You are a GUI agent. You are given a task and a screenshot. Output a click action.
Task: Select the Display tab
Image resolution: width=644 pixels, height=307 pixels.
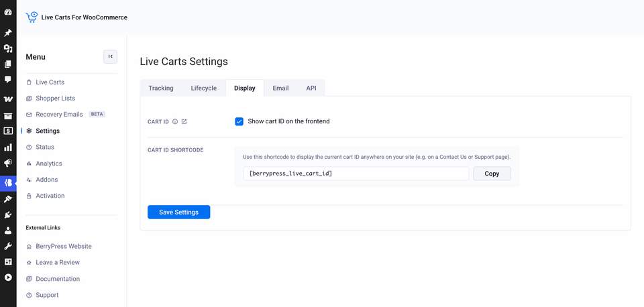245,88
